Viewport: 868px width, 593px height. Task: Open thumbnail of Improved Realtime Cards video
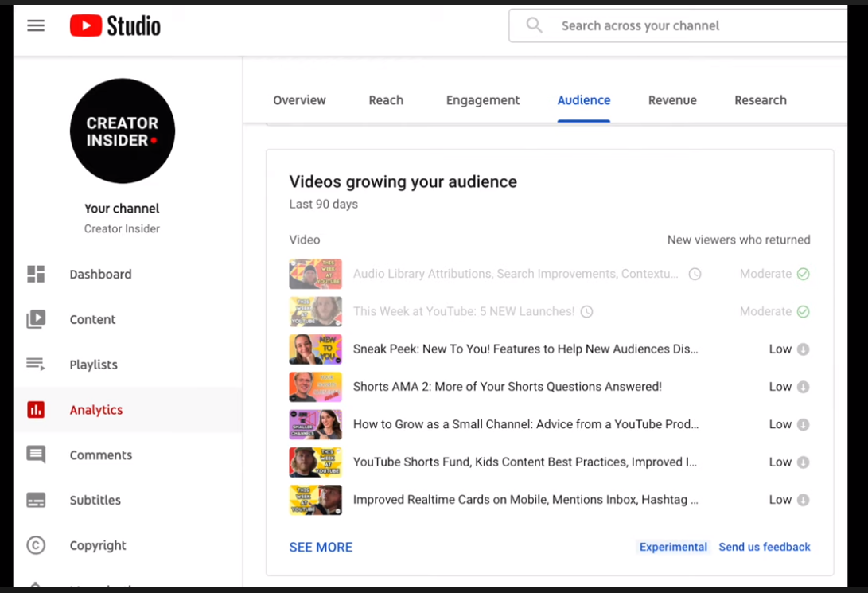point(316,500)
